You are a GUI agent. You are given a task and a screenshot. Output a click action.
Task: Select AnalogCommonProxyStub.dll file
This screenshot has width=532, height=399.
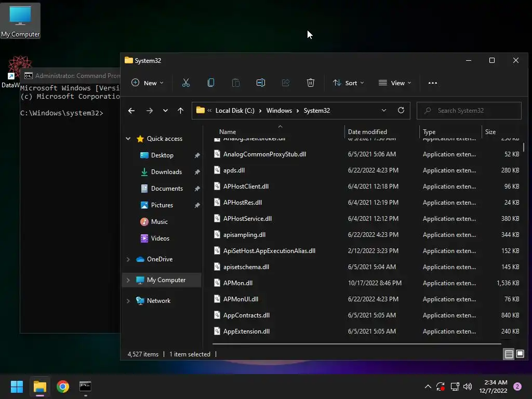coord(264,154)
